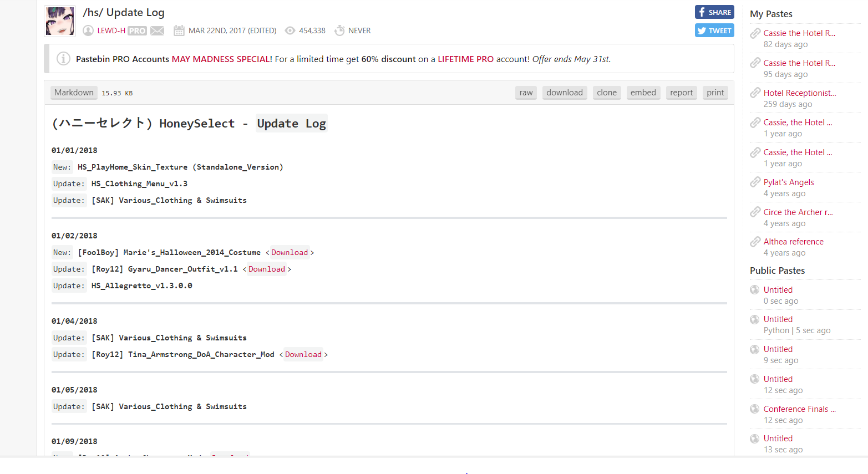Screen dimensions: 868x474
Task: Click globe icon beside Untitled 13 sec ago
Action: (754, 439)
